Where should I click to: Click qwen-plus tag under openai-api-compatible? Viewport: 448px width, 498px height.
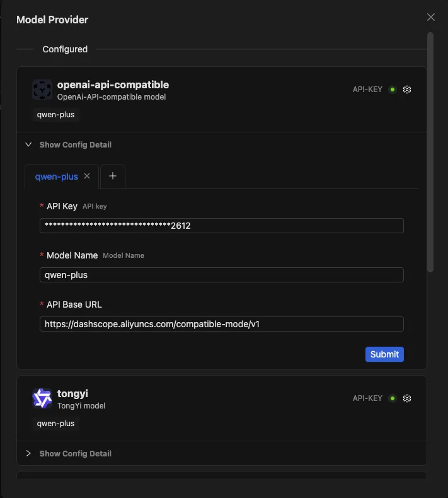point(56,115)
